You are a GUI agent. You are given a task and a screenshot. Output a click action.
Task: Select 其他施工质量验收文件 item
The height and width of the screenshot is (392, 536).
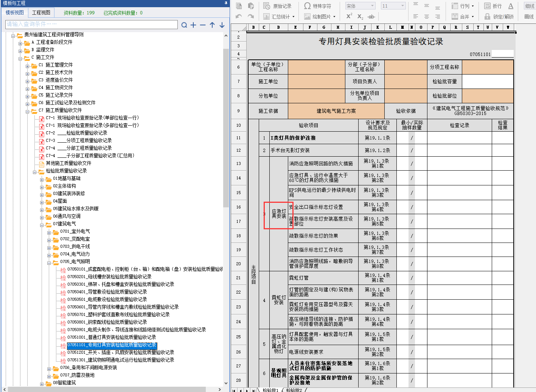(68, 163)
